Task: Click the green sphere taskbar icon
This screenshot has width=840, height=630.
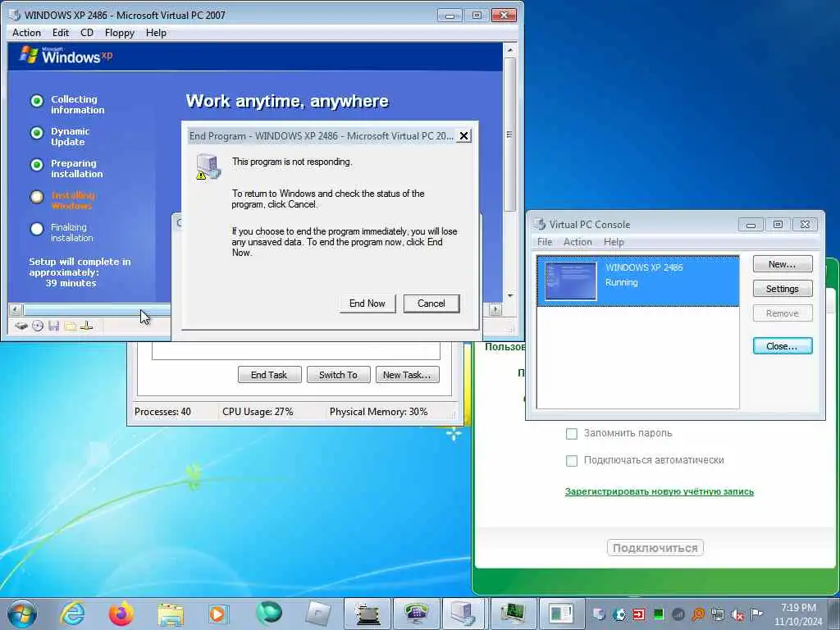Action: (x=268, y=613)
